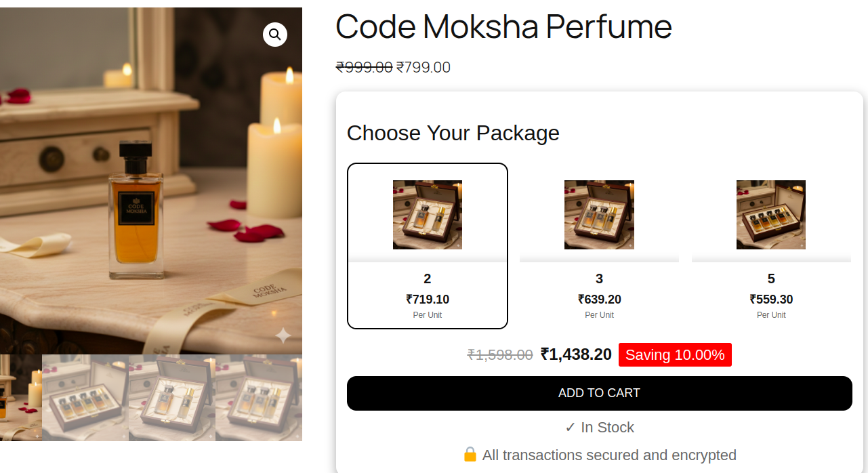Open the four-bottle box gallery thumbnail
This screenshot has width=868, height=473.
[85, 398]
